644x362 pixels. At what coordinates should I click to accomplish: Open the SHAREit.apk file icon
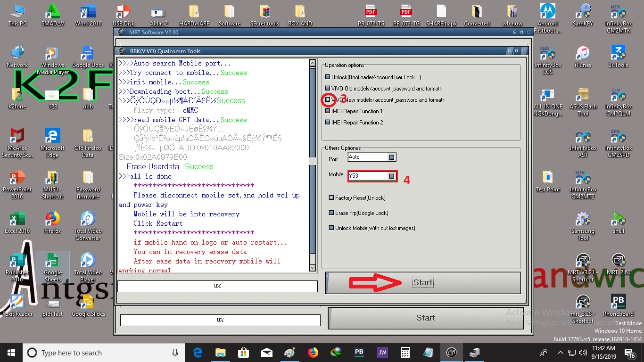point(441,15)
